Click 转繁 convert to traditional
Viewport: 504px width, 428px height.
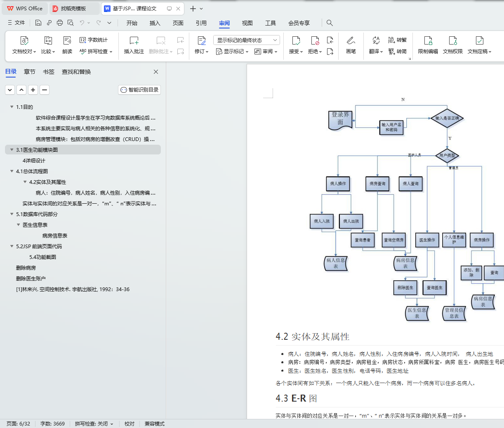[x=398, y=40]
